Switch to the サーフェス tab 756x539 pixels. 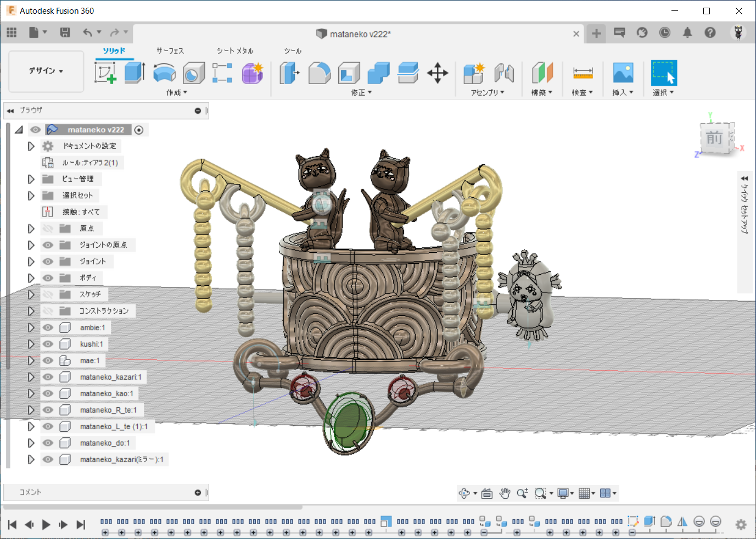point(170,51)
